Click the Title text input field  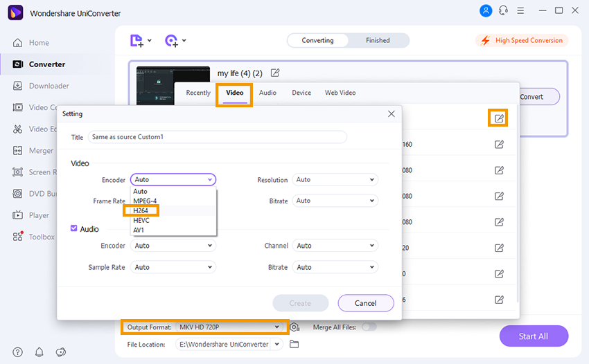(217, 137)
